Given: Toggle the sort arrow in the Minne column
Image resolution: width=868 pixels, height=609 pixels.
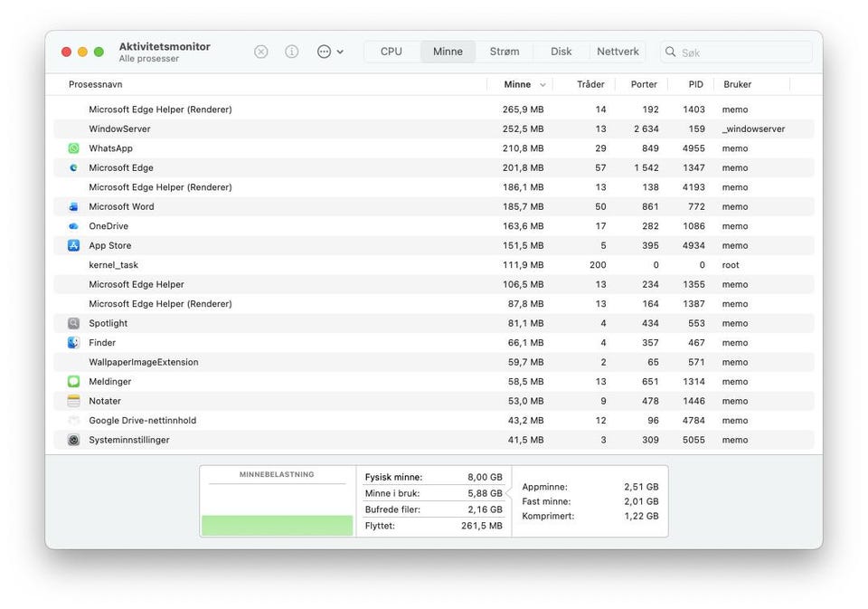Looking at the screenshot, I should click(542, 85).
